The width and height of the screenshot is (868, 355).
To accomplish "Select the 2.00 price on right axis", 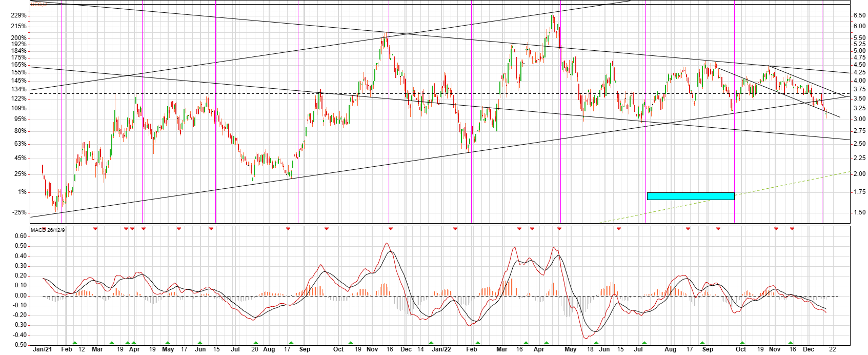I will coord(859,174).
